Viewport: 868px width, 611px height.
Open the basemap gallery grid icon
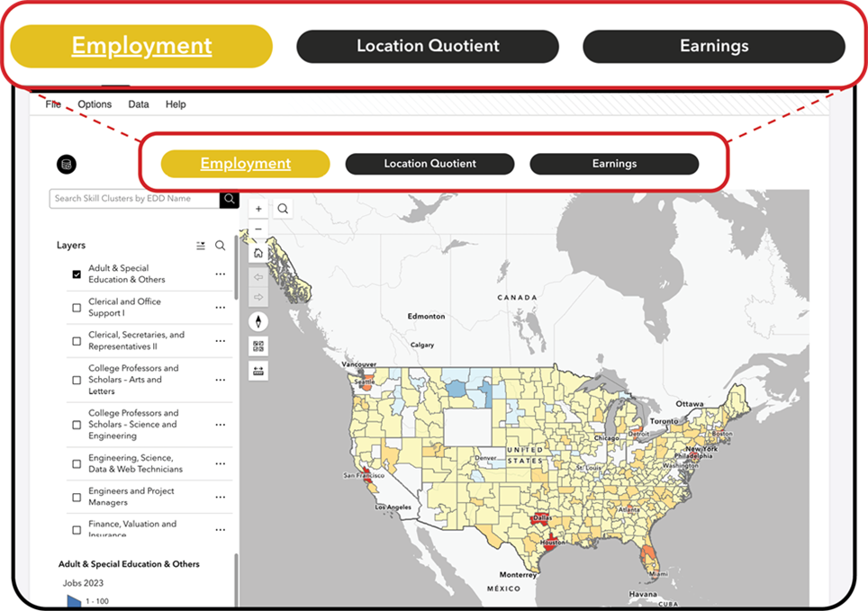(259, 346)
